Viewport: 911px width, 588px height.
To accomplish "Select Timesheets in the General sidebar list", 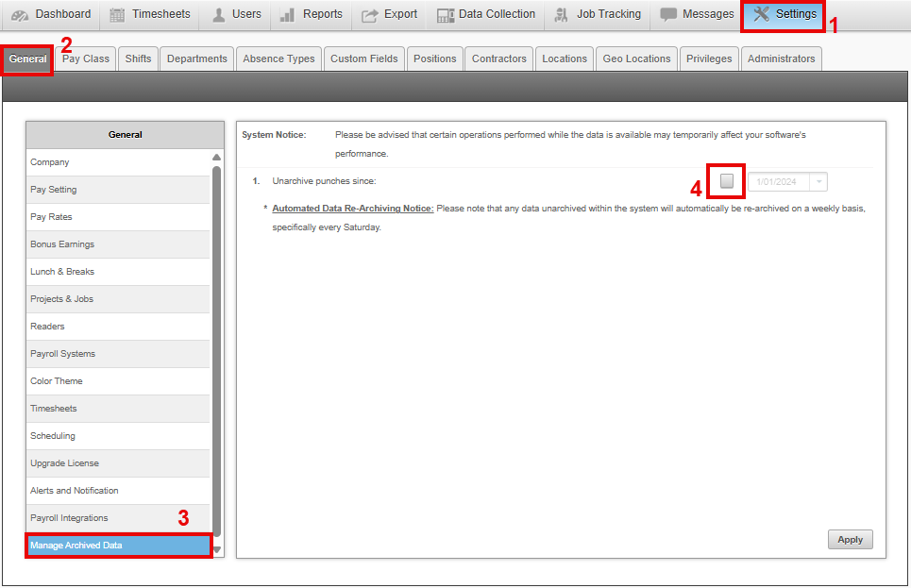I will (118, 408).
